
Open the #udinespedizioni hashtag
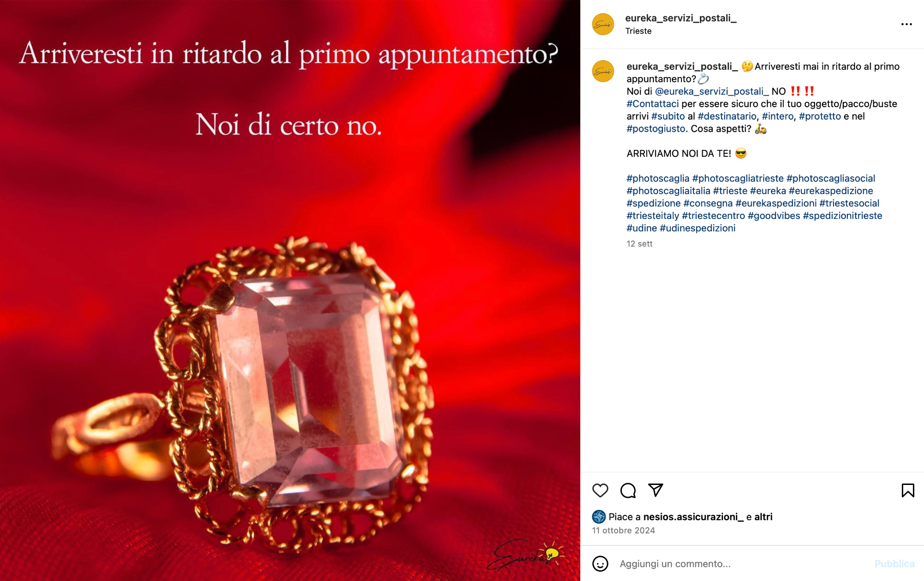tap(697, 228)
